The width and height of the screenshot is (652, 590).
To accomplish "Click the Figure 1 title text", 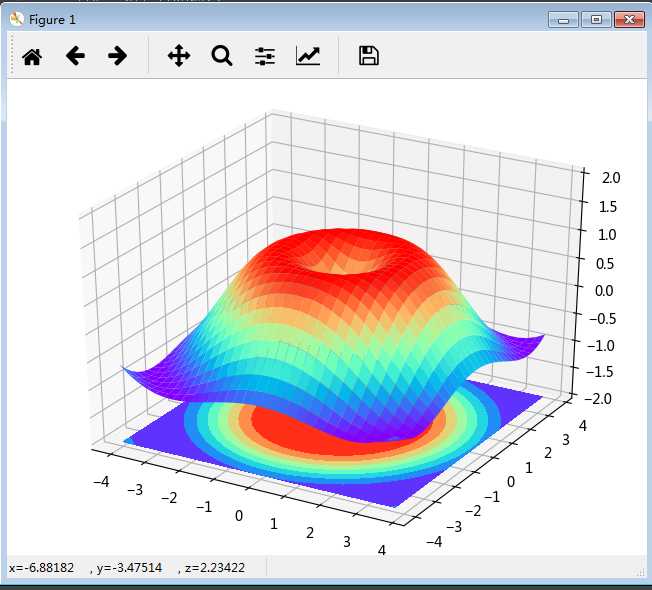I will tap(52, 20).
